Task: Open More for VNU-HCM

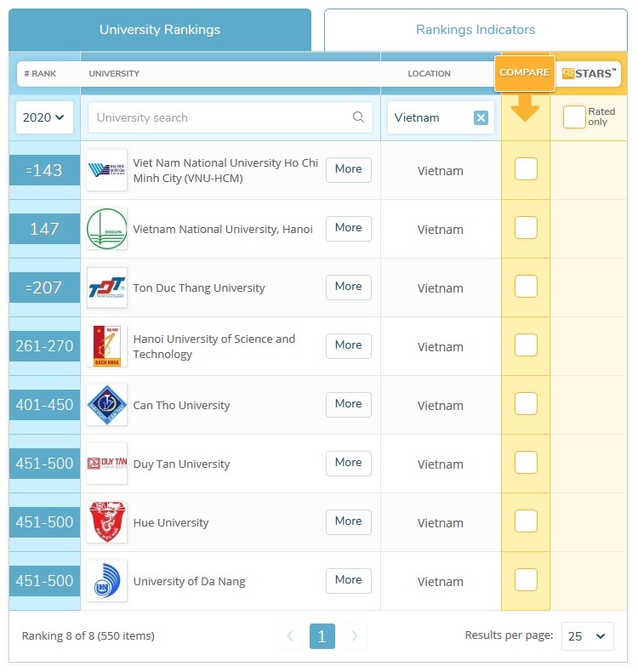Action: click(349, 170)
